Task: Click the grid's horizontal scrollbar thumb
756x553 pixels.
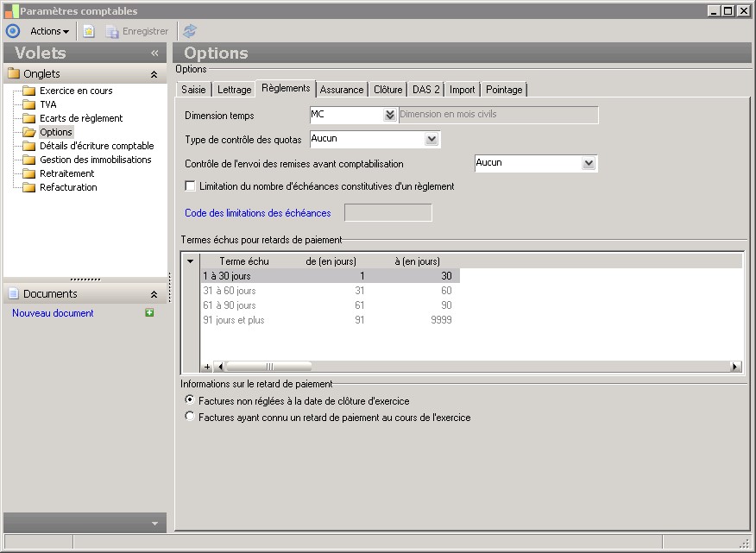Action: (x=268, y=367)
